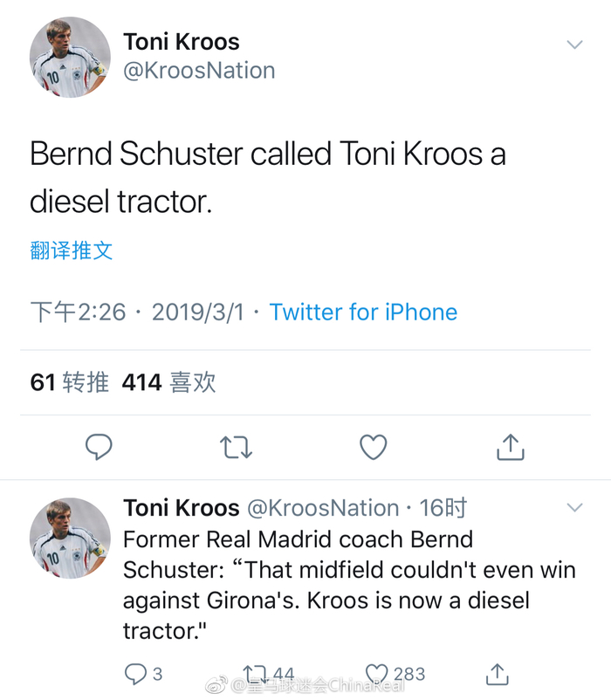Tap retweet icon under main tweet
611x700 pixels.
236,448
